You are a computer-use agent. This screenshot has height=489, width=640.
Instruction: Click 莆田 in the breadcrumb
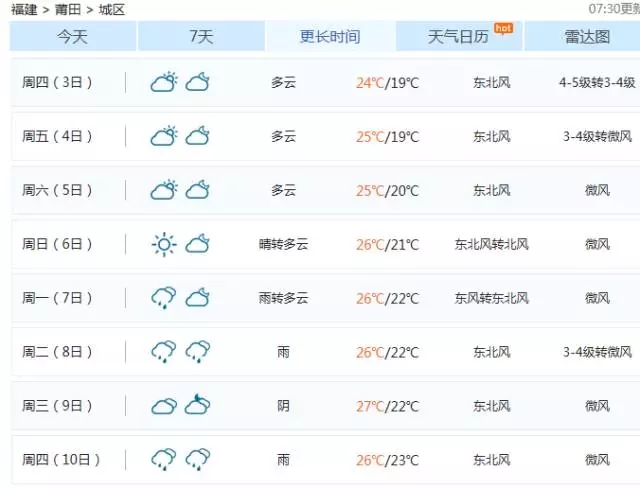coord(68,9)
